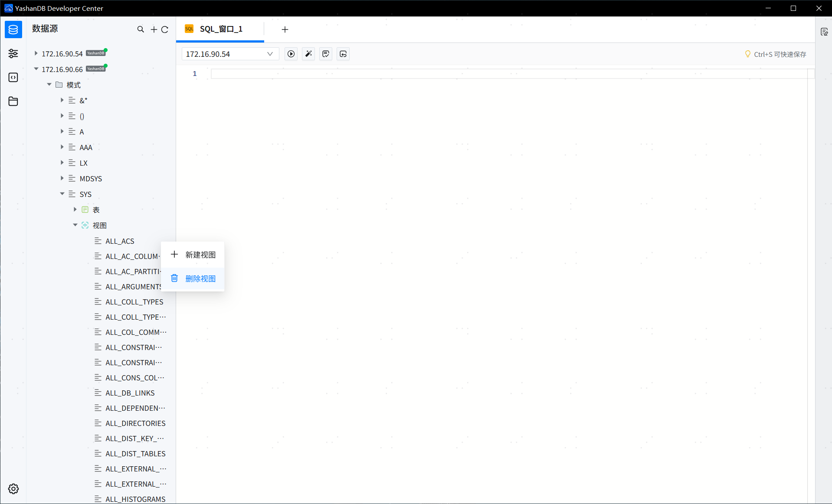
Task: Refresh data sources with the refresh icon
Action: click(165, 29)
